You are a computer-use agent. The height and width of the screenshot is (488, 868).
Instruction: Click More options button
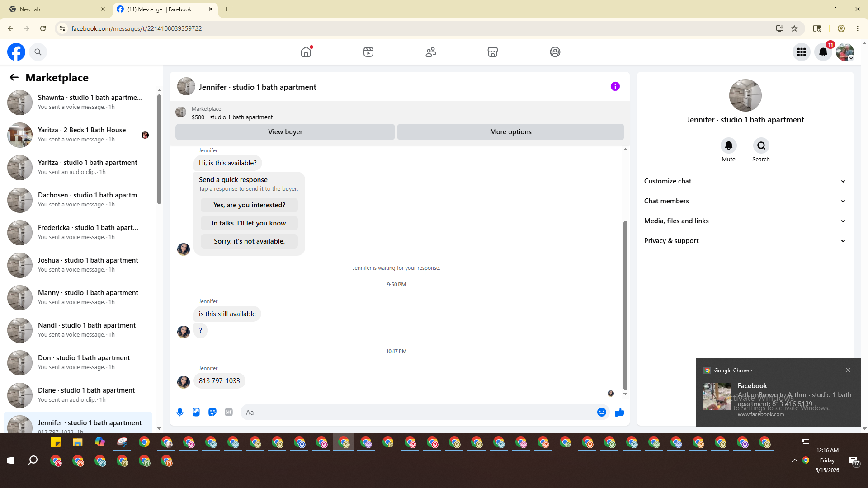pos(510,132)
